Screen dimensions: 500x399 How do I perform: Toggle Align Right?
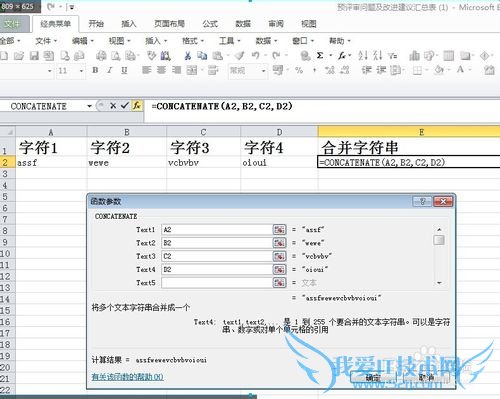176,70
